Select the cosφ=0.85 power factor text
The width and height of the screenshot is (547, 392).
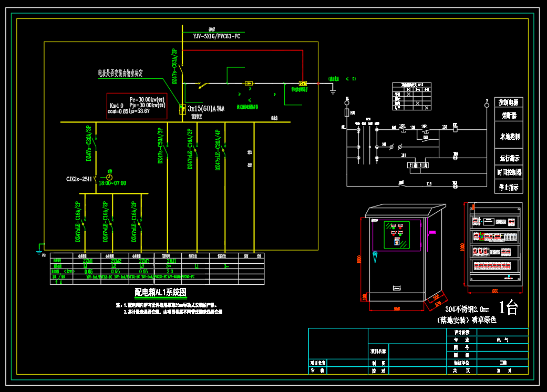pos(118,111)
